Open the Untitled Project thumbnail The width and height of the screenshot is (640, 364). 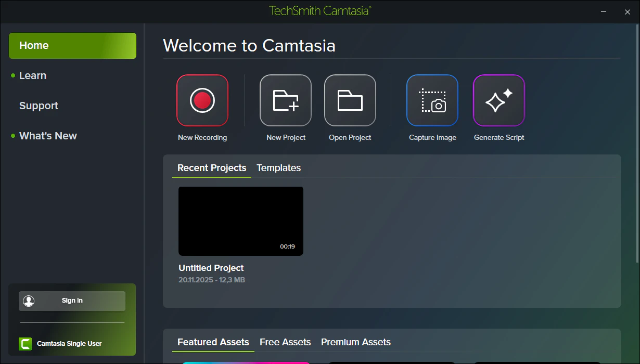(241, 221)
